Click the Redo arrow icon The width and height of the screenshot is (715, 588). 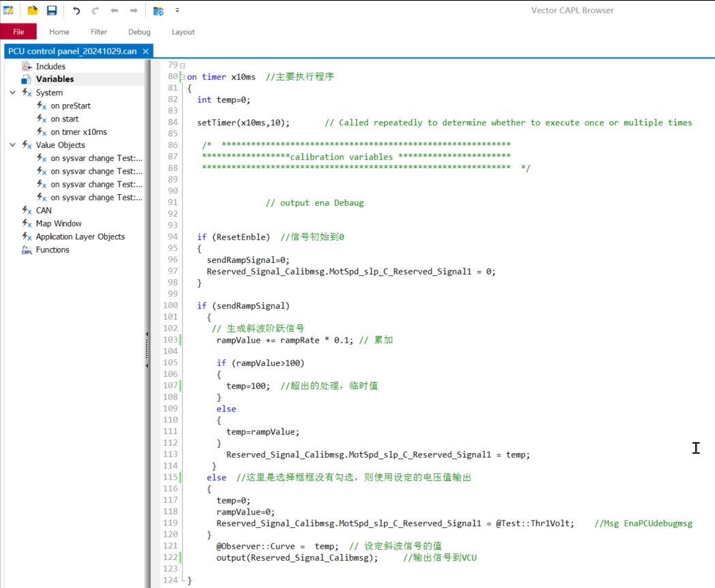pyautogui.click(x=95, y=10)
